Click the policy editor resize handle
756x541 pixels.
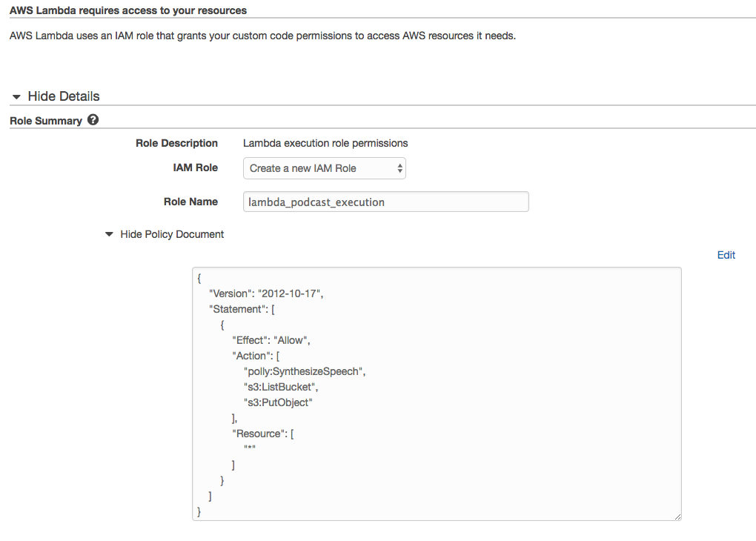(x=677, y=514)
